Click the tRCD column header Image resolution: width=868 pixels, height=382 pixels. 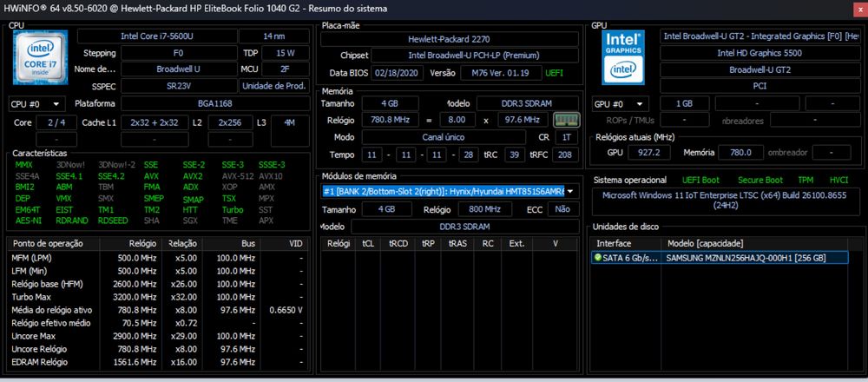click(398, 244)
